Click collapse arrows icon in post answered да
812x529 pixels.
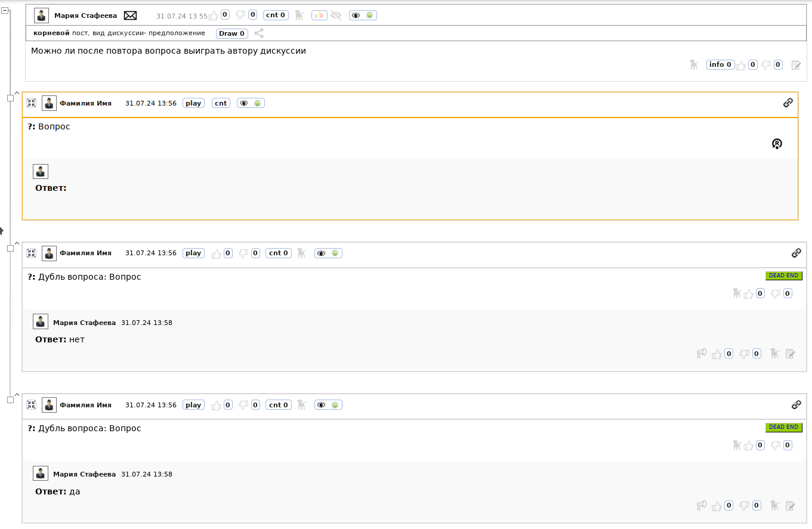(32, 404)
